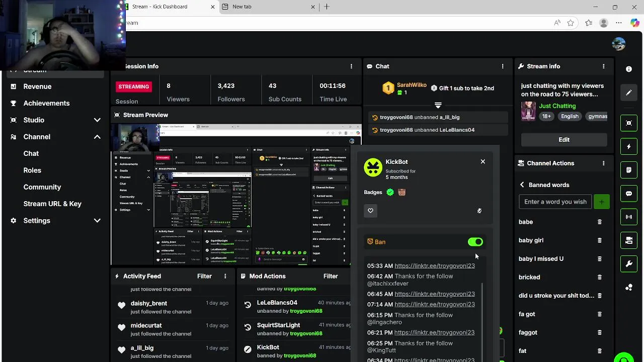
Task: Click the info icon in right sidebar
Action: click(x=629, y=69)
